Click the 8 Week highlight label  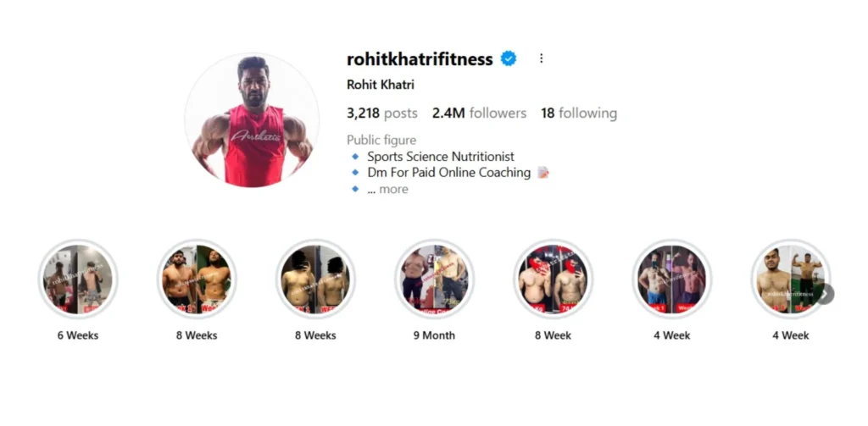(x=553, y=335)
